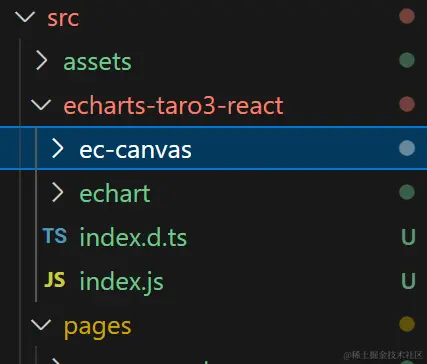
Task: Click the yellow status dot on pages
Action: pyautogui.click(x=407, y=324)
